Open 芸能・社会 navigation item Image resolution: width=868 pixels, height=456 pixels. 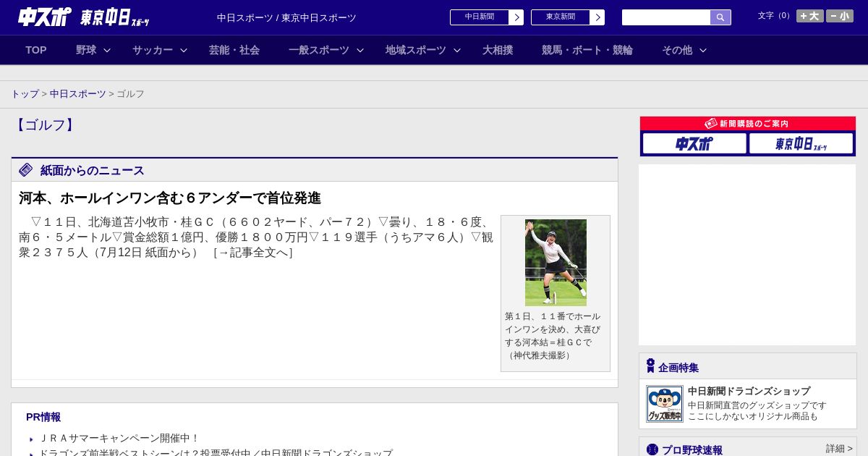click(x=234, y=50)
